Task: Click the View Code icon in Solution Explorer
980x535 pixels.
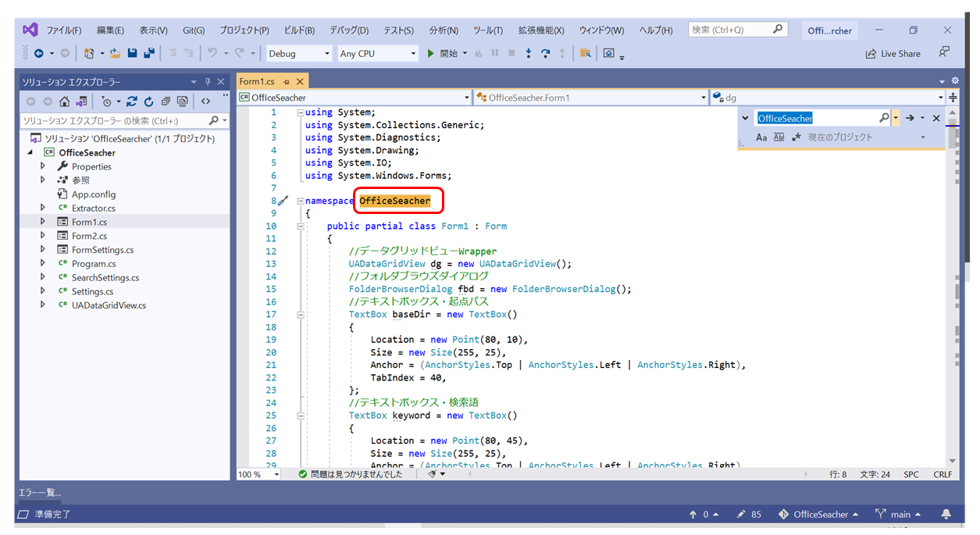Action: (205, 102)
